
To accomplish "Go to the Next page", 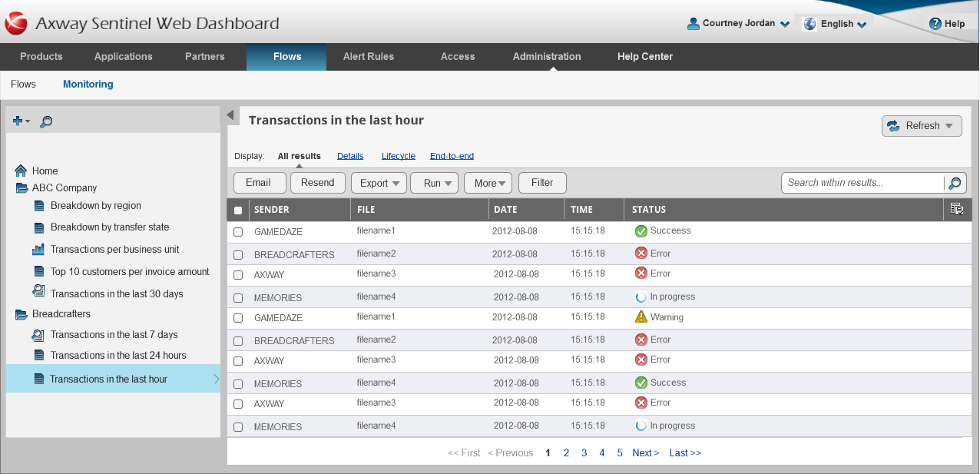I will [x=646, y=453].
